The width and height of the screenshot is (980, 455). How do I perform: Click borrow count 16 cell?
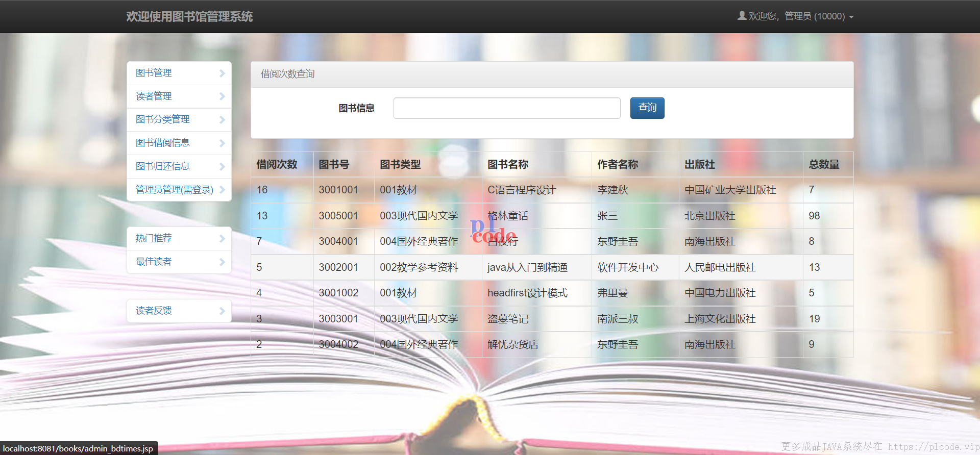[x=282, y=190]
